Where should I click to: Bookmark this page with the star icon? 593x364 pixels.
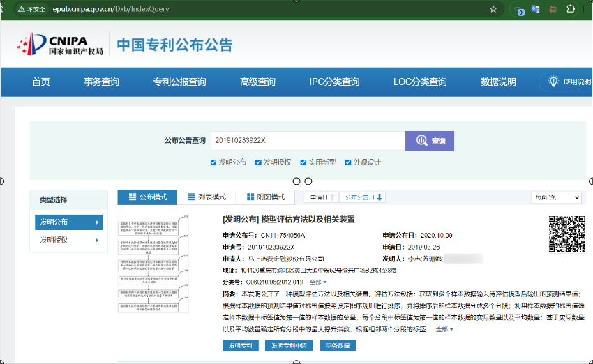(493, 9)
